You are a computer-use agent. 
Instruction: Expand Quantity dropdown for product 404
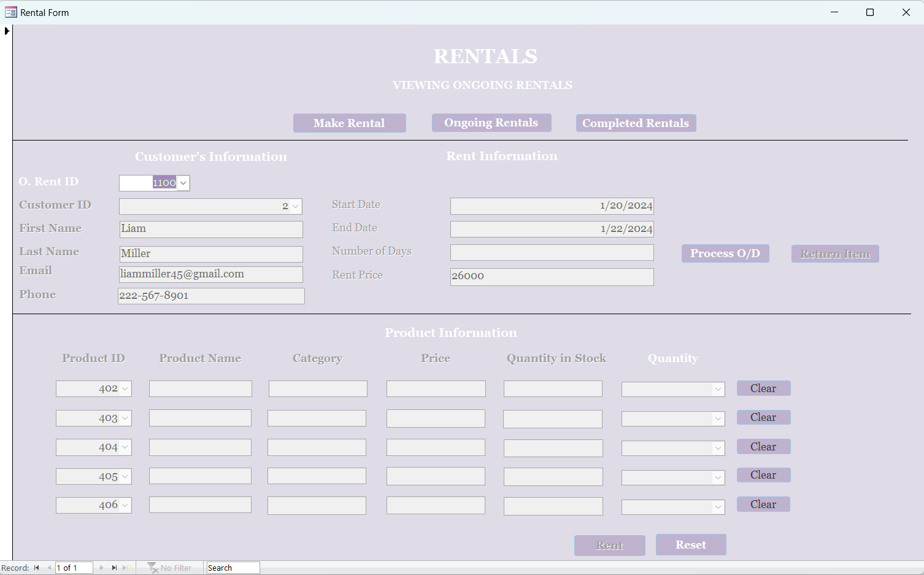(718, 448)
